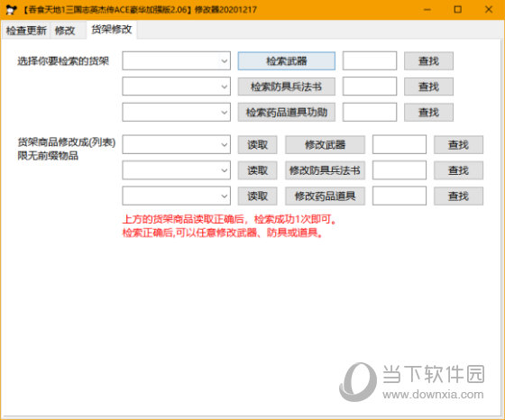Click the label 选择你要检索的货架
This screenshot has width=505, height=420.
pyautogui.click(x=63, y=61)
